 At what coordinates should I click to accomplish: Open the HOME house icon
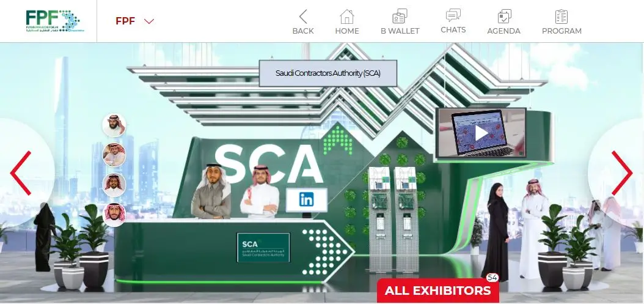(346, 17)
